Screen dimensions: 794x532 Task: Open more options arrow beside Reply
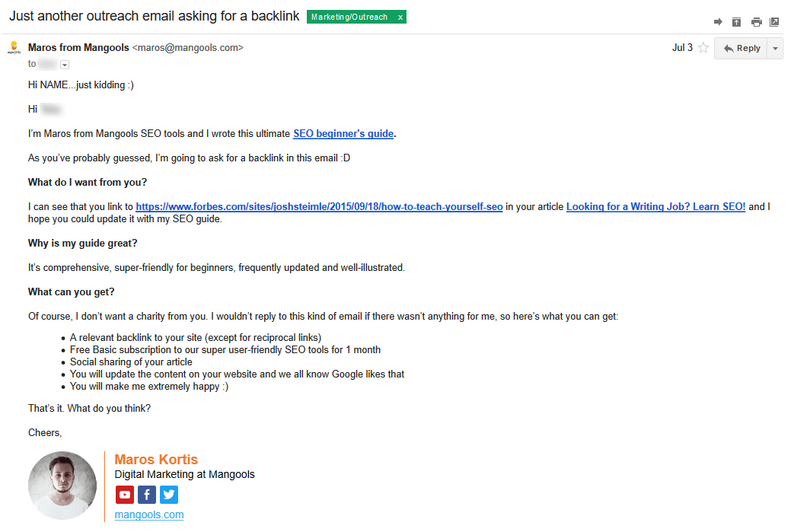click(x=775, y=49)
